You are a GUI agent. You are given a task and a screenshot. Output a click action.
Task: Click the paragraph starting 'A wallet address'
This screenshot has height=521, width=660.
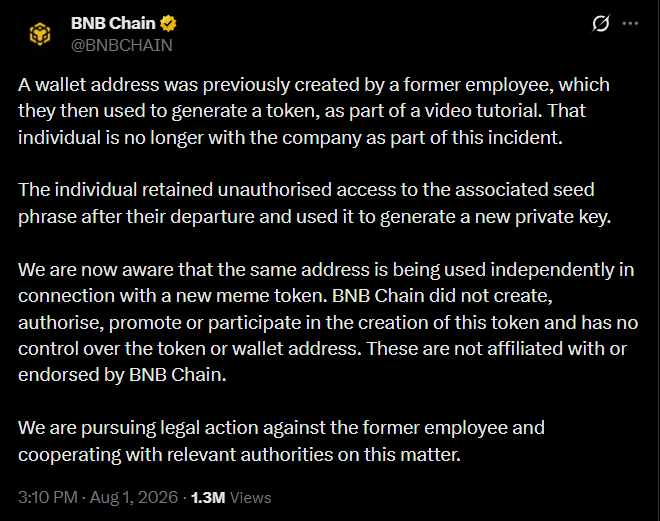click(314, 111)
